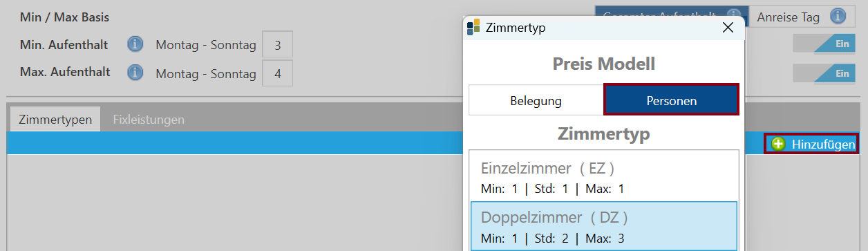Screen dimensions: 868x251
Task: Click info icon next to Anreise Tag
Action: (838, 17)
